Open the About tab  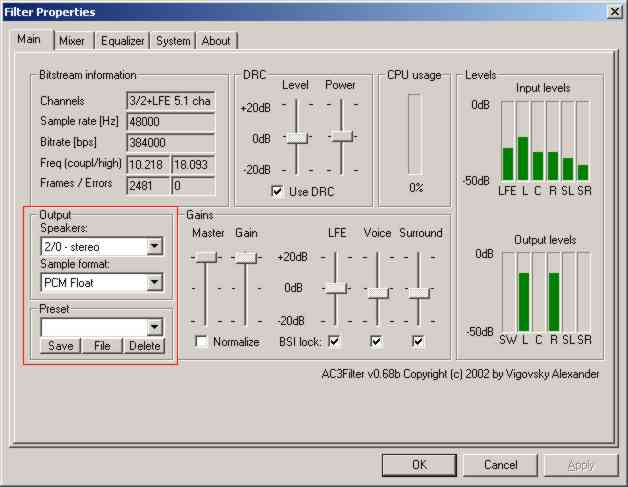pyautogui.click(x=215, y=41)
